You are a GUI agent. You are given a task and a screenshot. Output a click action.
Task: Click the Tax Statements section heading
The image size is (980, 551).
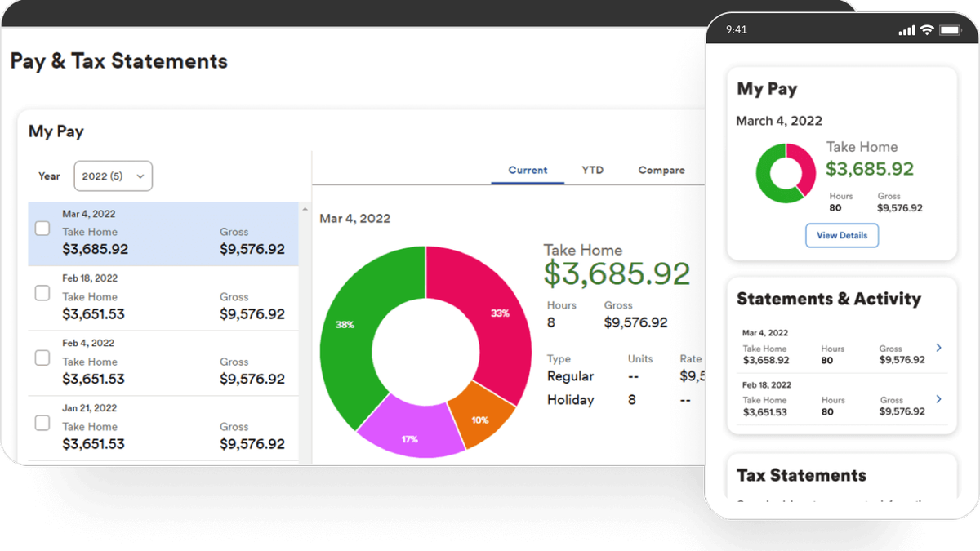tap(801, 475)
